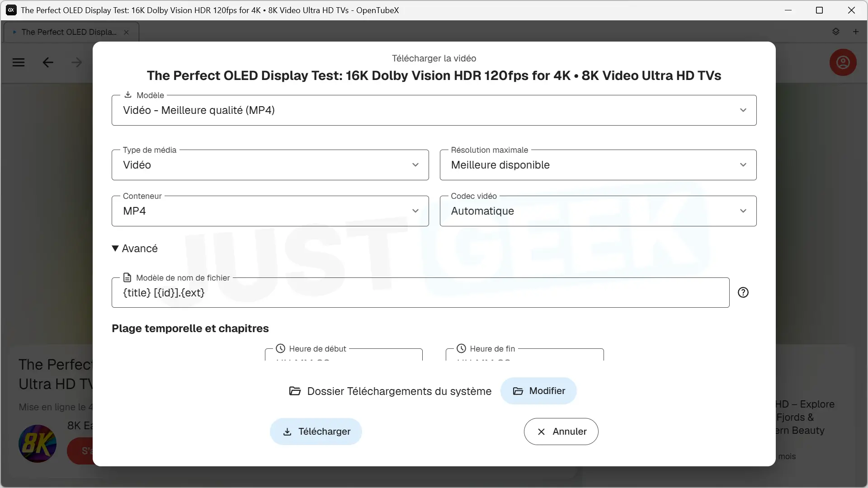The height and width of the screenshot is (488, 868).
Task: Maximize the OpenTubeX window
Action: (x=819, y=10)
